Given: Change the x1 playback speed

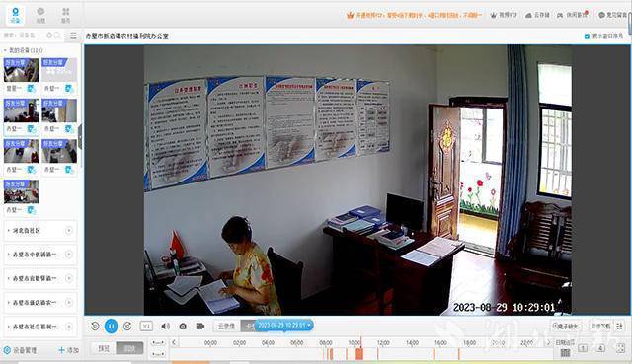Looking at the screenshot, I should (146, 326).
